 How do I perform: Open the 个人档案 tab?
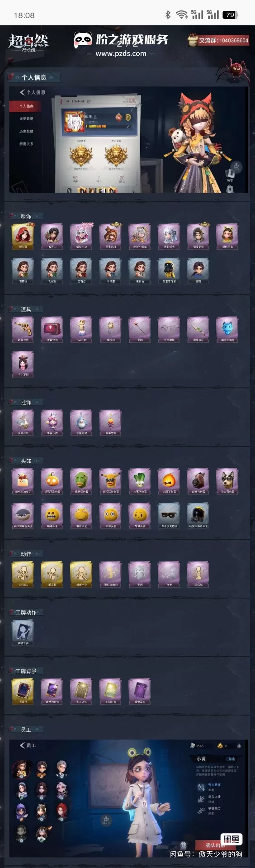click(27, 106)
